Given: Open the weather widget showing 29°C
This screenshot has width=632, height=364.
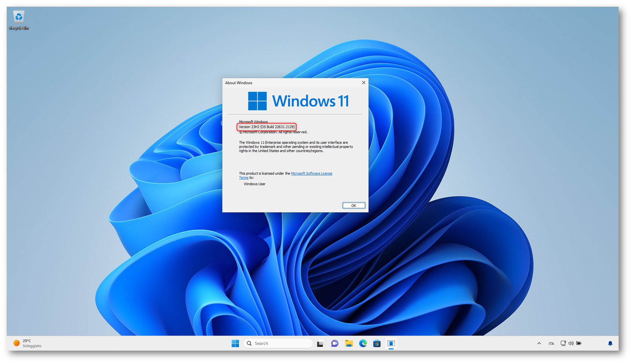Looking at the screenshot, I should (x=27, y=343).
